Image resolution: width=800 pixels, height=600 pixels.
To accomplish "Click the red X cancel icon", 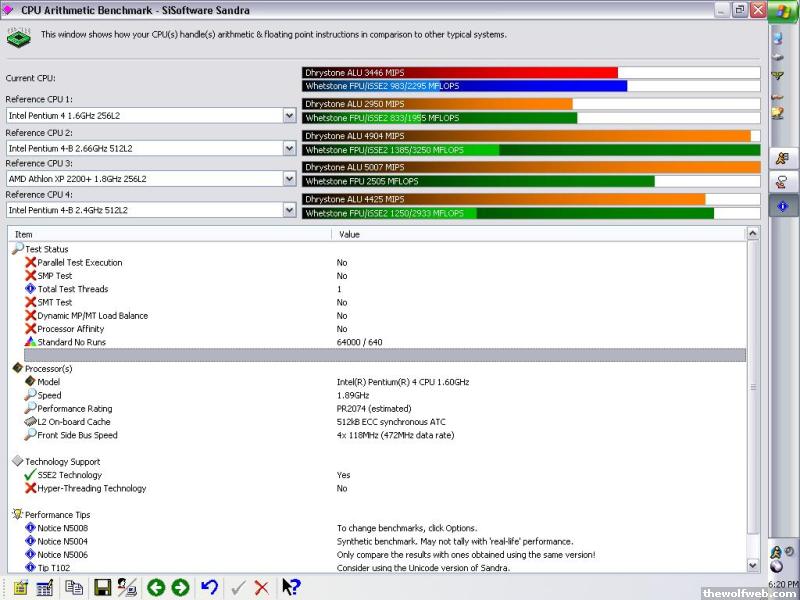I will [x=262, y=588].
